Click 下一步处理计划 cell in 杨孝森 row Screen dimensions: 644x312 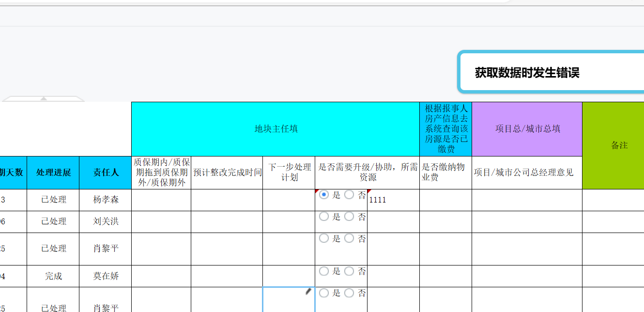[289, 200]
